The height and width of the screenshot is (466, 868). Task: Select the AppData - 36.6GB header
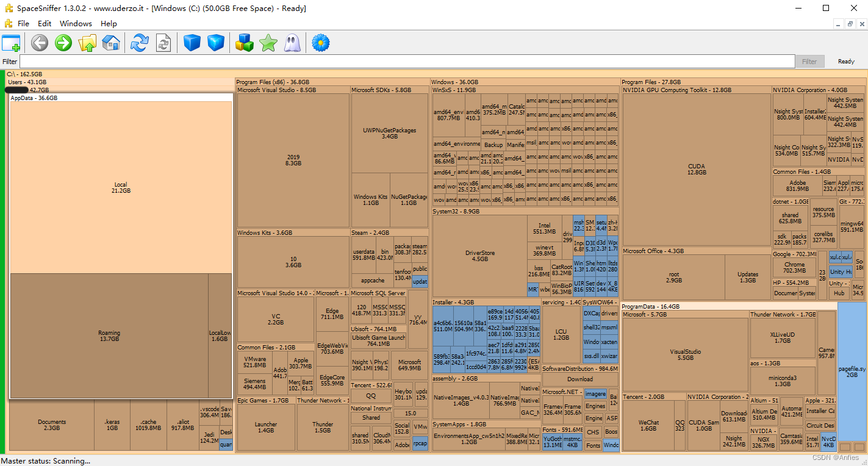(x=121, y=98)
